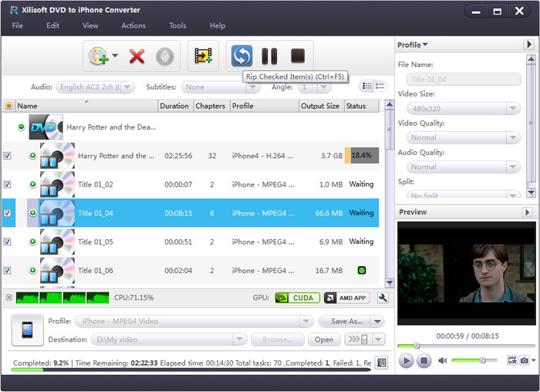Click Rip Checked Items button
Image resolution: width=540 pixels, height=392 pixels.
[x=242, y=56]
